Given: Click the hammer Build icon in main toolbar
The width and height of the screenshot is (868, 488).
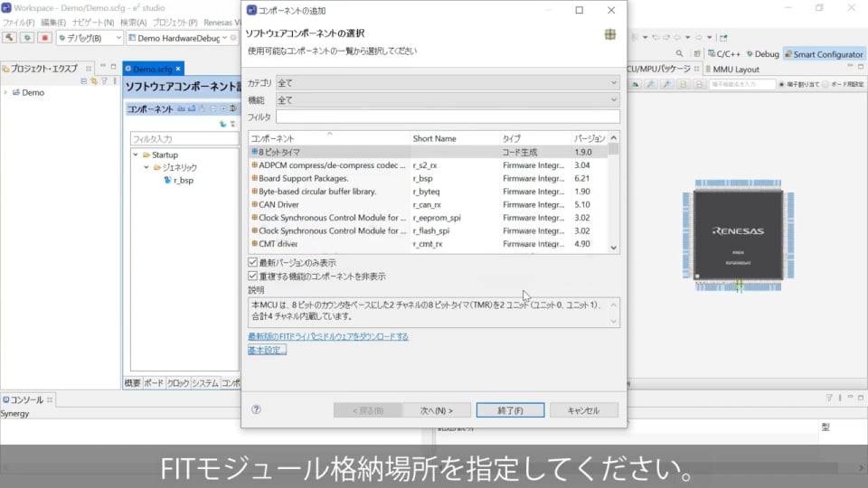Looking at the screenshot, I should [x=9, y=38].
